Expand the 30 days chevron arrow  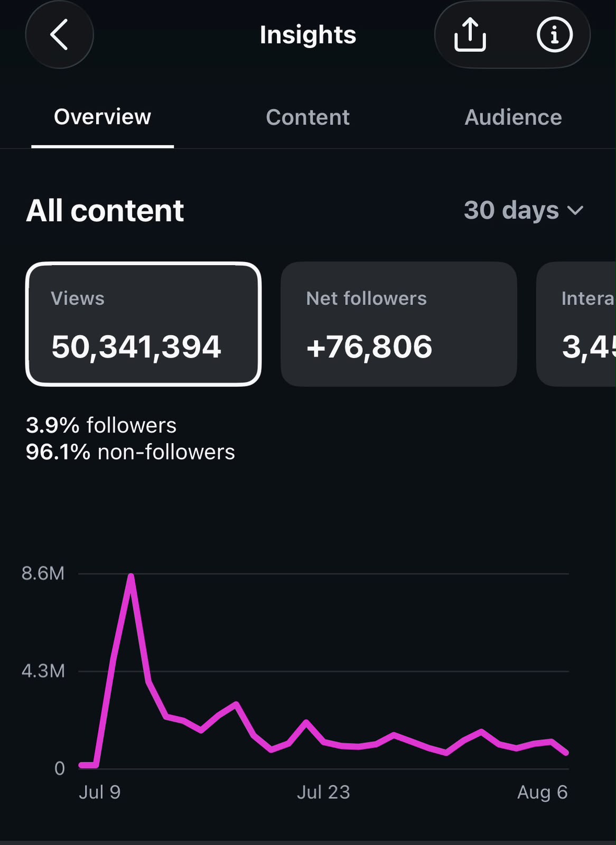coord(575,210)
